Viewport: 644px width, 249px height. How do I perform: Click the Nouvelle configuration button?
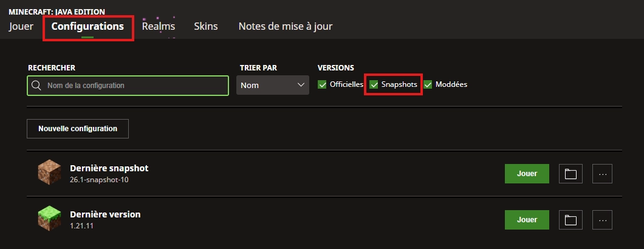[78, 129]
